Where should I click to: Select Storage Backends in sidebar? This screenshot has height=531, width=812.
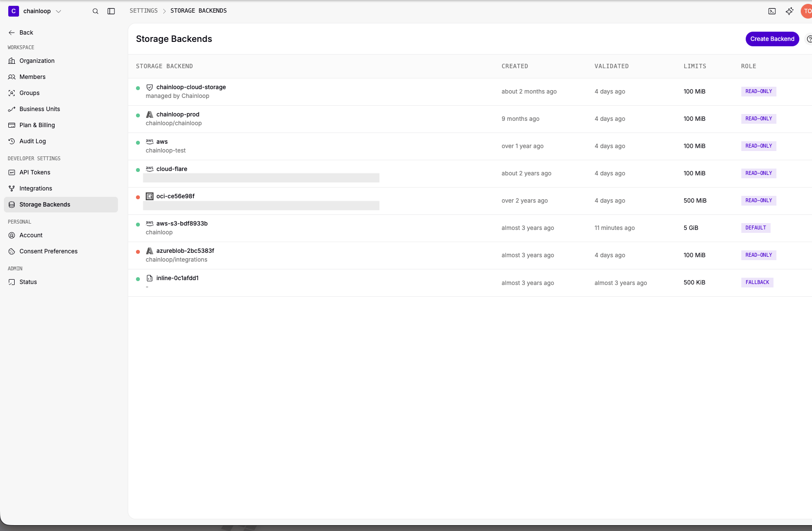[61, 205]
